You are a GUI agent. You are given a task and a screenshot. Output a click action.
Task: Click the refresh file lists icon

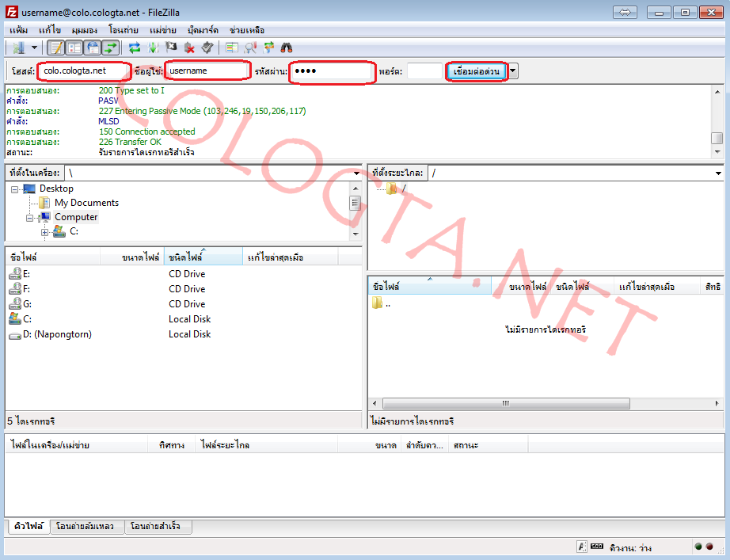coord(135,48)
